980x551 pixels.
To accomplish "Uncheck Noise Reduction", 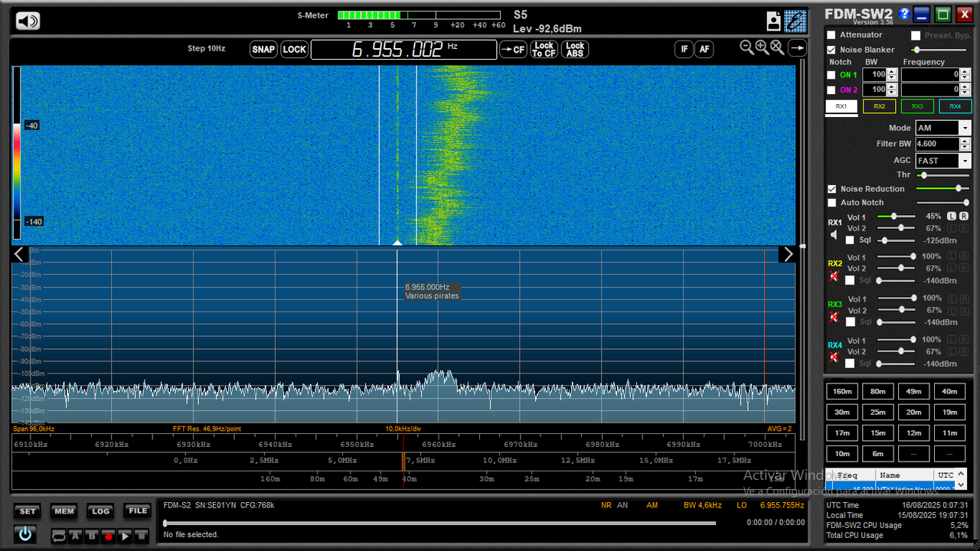I will tap(831, 189).
